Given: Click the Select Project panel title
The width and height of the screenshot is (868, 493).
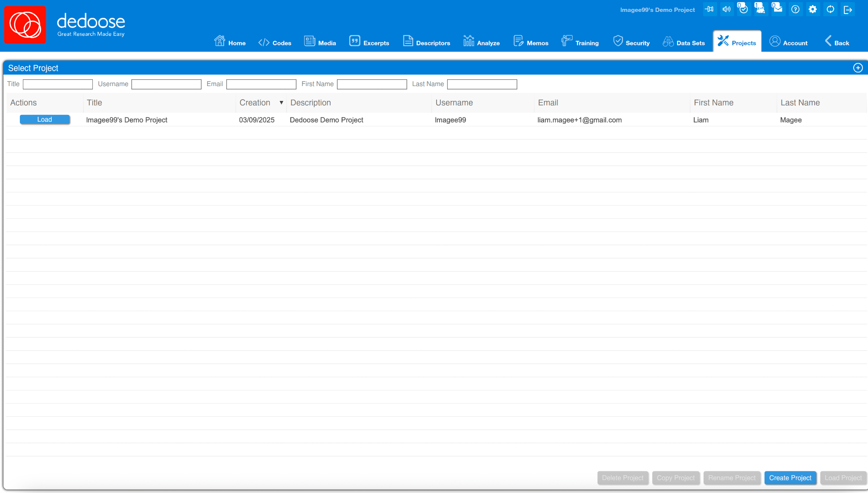Looking at the screenshot, I should point(33,68).
